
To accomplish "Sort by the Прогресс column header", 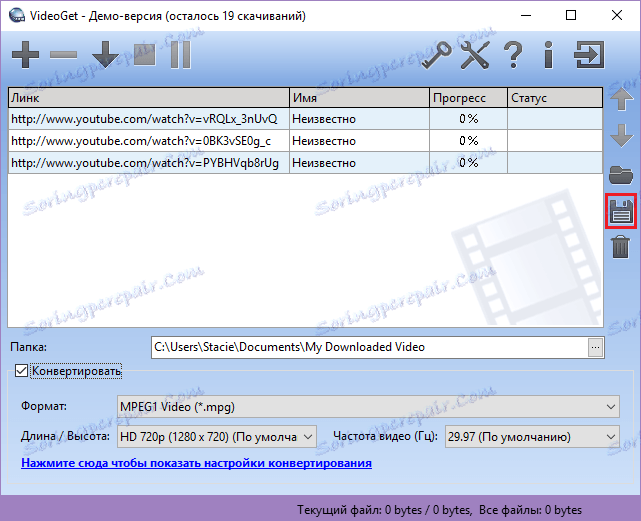I will click(468, 98).
